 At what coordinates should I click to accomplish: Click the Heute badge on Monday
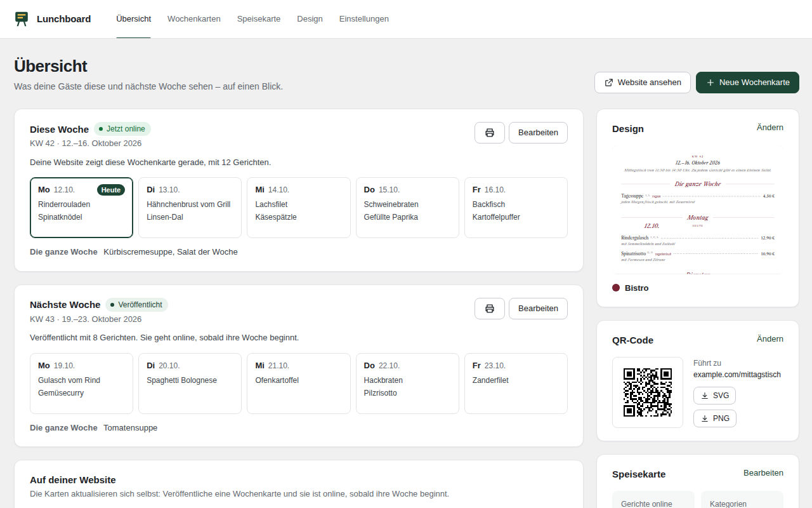coord(111,190)
